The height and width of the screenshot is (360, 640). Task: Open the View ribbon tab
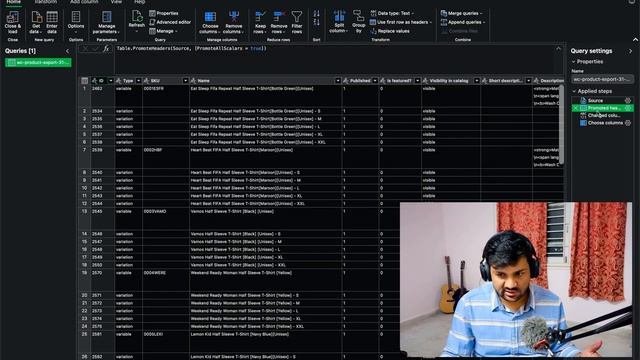pyautogui.click(x=116, y=2)
